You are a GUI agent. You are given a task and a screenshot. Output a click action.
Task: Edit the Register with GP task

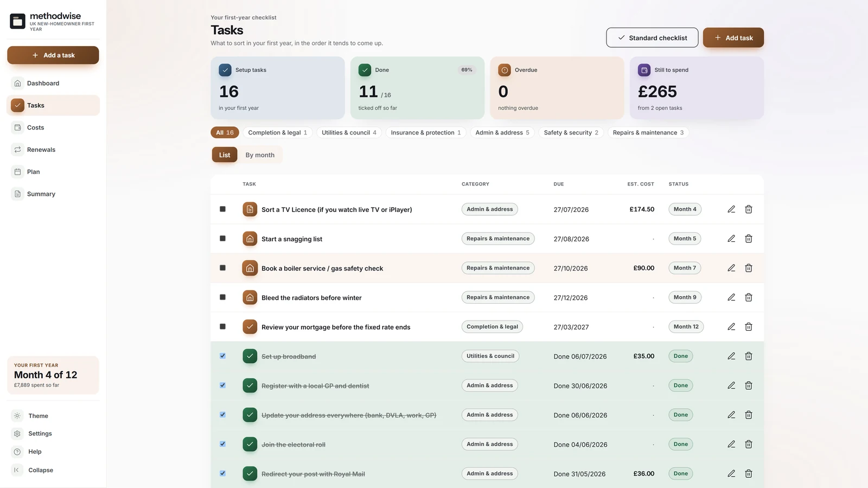[x=731, y=386]
